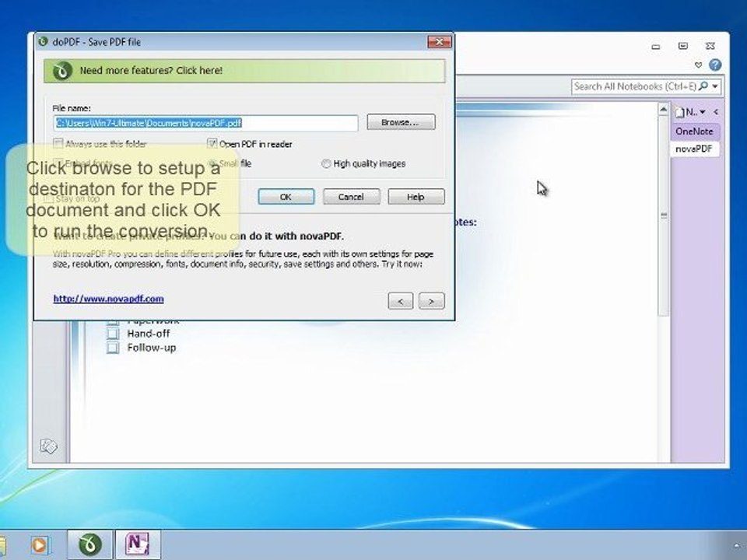The height and width of the screenshot is (560, 747).
Task: Select the High quality images radio button
Action: coord(326,164)
